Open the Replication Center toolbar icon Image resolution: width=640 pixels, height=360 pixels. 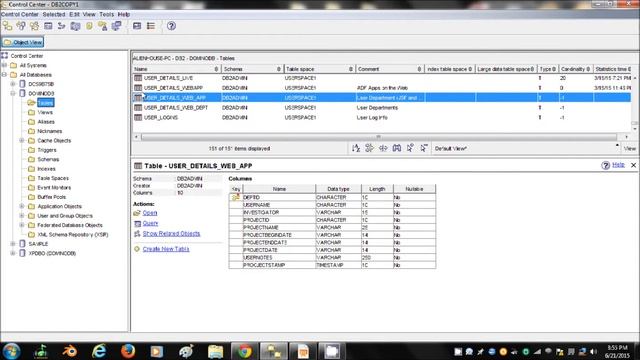(21, 26)
